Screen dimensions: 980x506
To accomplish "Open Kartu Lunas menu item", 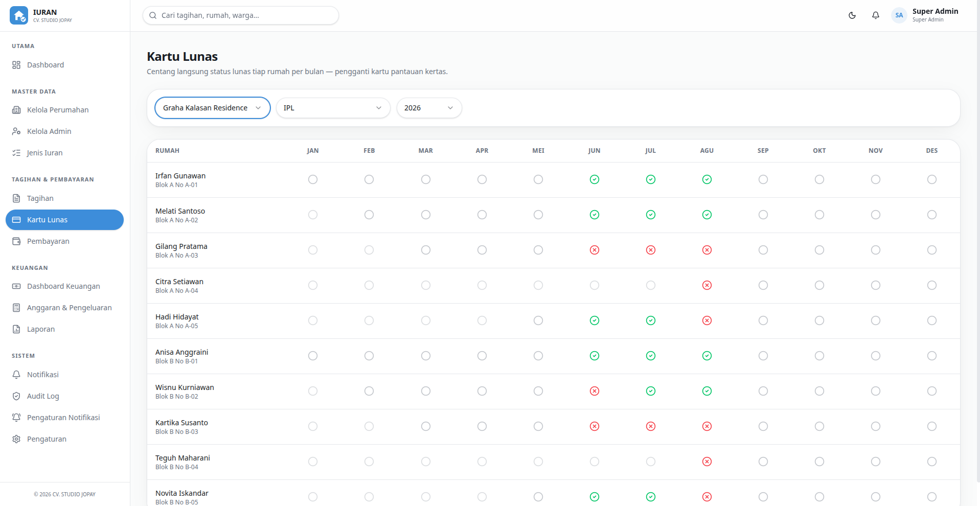I will [x=64, y=220].
